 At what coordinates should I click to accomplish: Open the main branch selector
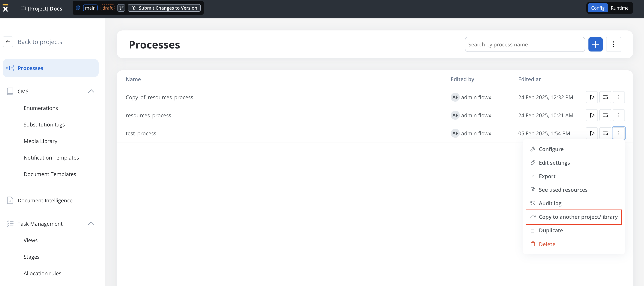coord(90,8)
